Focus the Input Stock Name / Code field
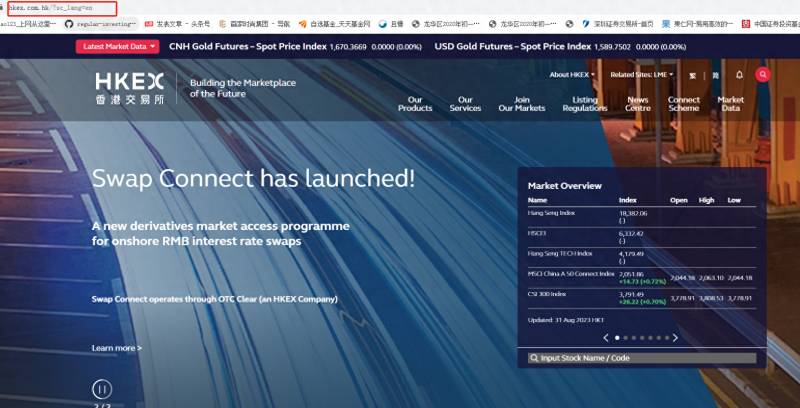 [642, 358]
